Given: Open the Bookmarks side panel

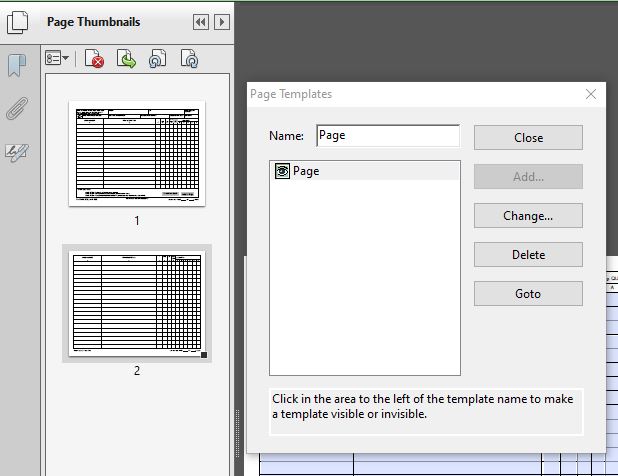Looking at the screenshot, I should 17,65.
